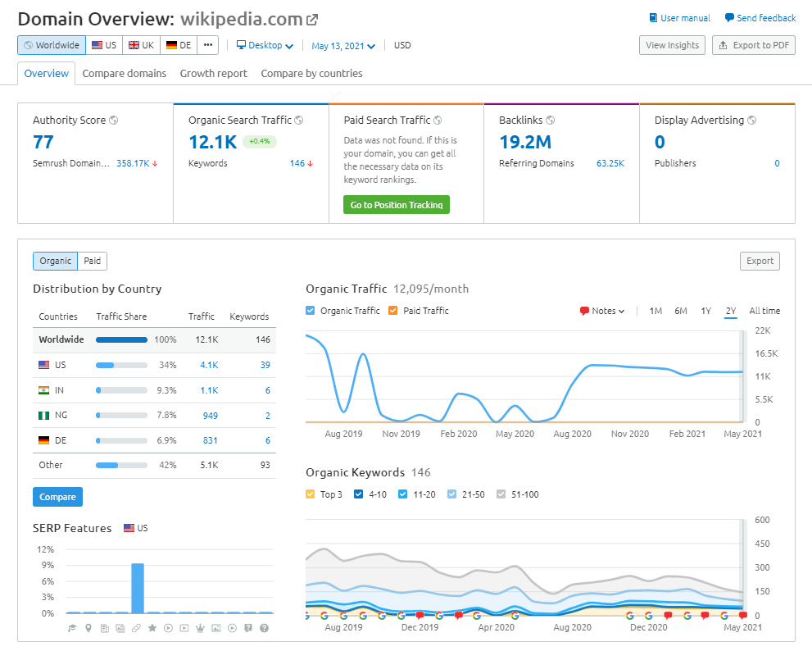This screenshot has height=651, width=812.
Task: Disable the Top 3 keywords checkbox
Action: (311, 494)
